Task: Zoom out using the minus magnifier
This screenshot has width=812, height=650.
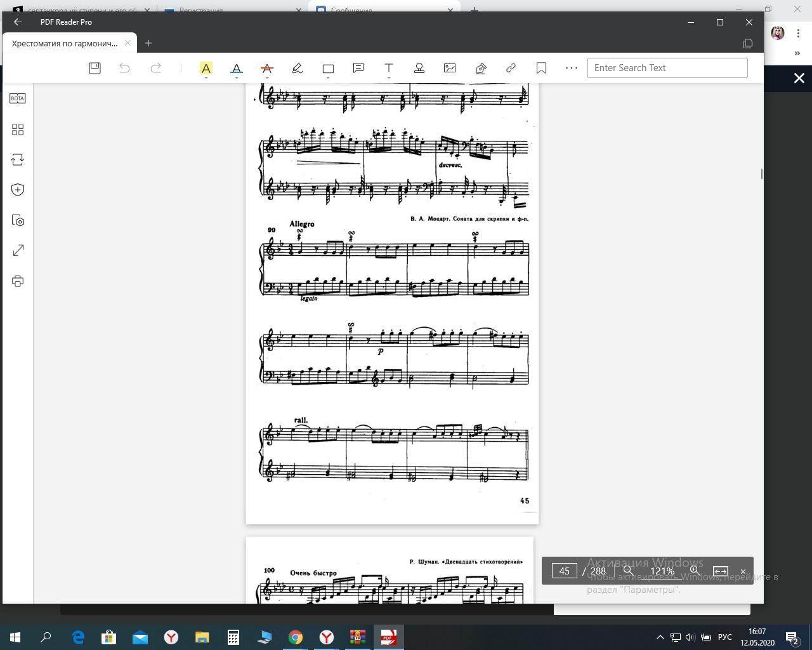Action: (629, 571)
